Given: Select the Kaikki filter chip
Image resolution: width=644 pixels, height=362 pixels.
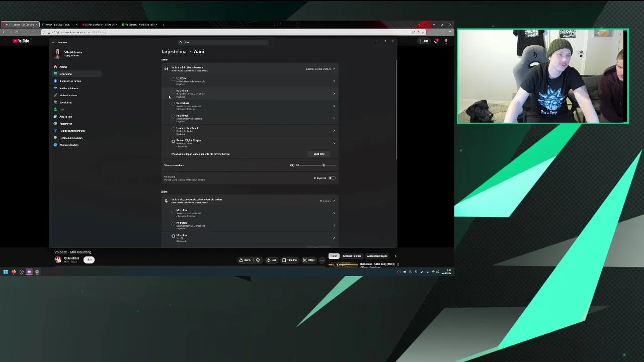Looking at the screenshot, I should 334,256.
